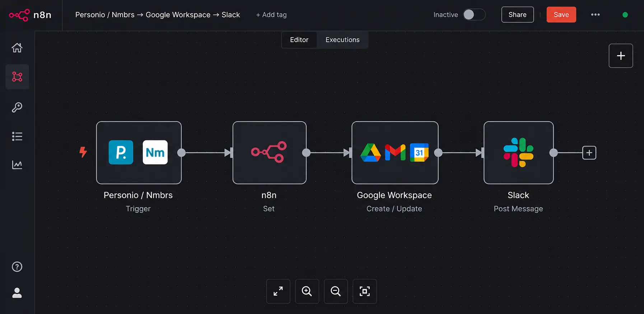Screen dimensions: 644x314
Task: Click the green status indicator dot
Action: point(625,15)
